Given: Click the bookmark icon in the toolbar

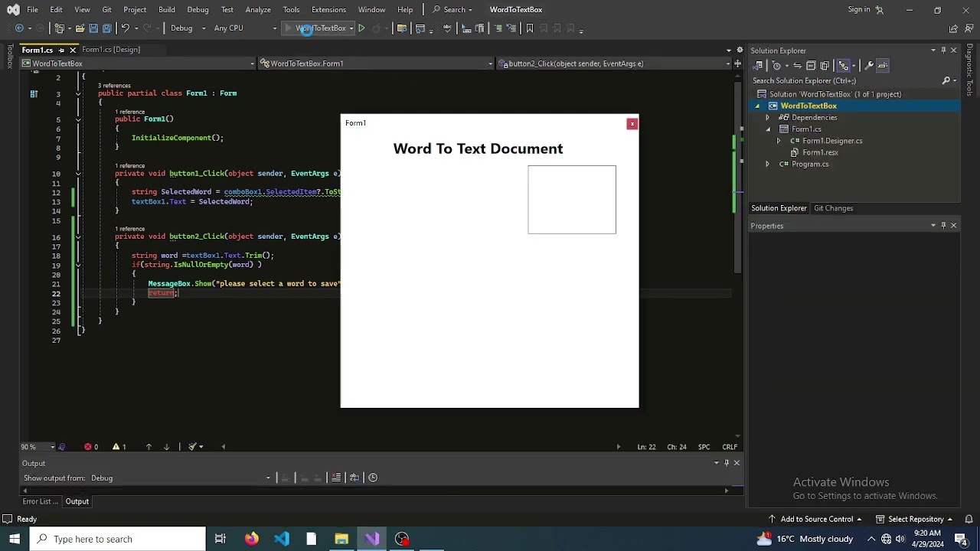Looking at the screenshot, I should (x=529, y=28).
